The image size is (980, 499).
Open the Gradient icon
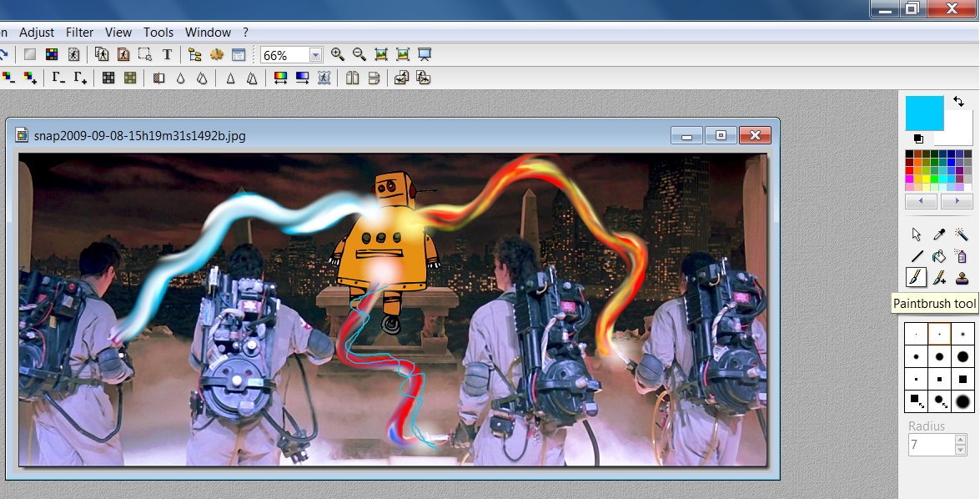[x=303, y=78]
